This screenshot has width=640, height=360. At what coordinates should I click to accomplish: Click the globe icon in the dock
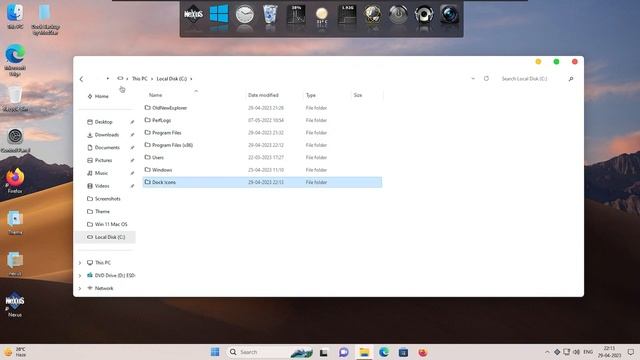(373, 15)
